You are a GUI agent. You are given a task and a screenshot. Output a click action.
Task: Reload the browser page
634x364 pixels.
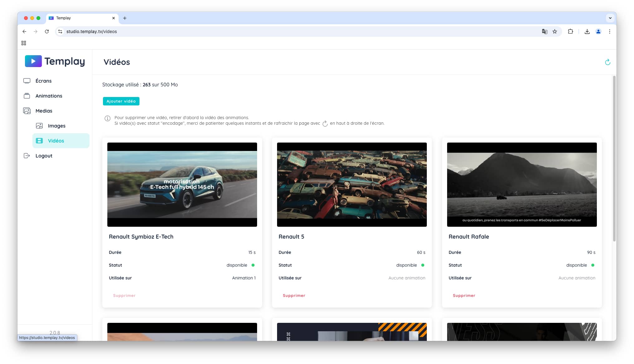(47, 32)
